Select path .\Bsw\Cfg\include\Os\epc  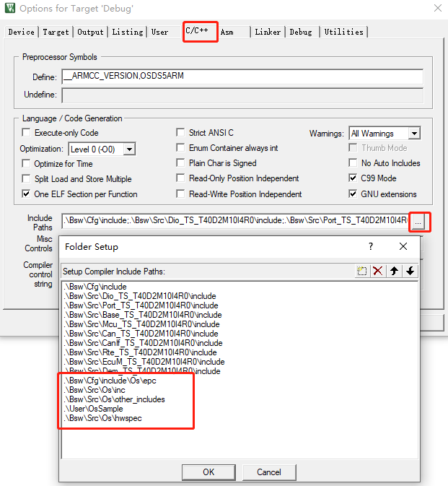pos(110,381)
